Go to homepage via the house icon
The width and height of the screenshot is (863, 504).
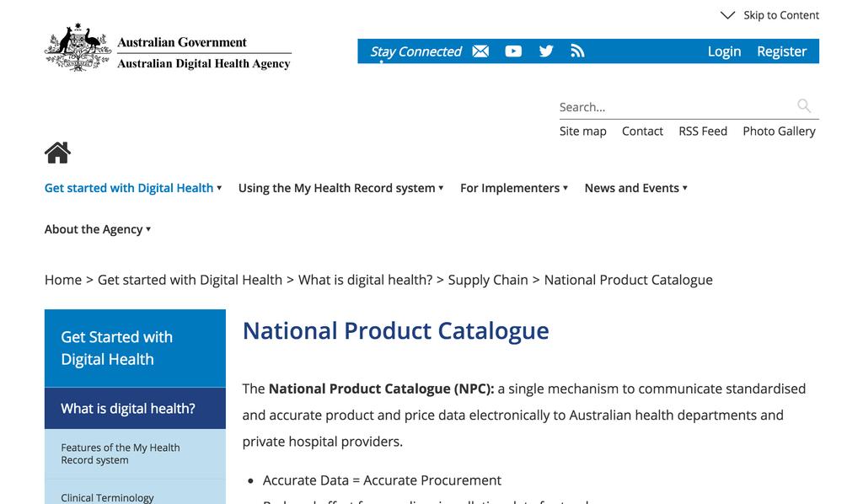pos(57,153)
